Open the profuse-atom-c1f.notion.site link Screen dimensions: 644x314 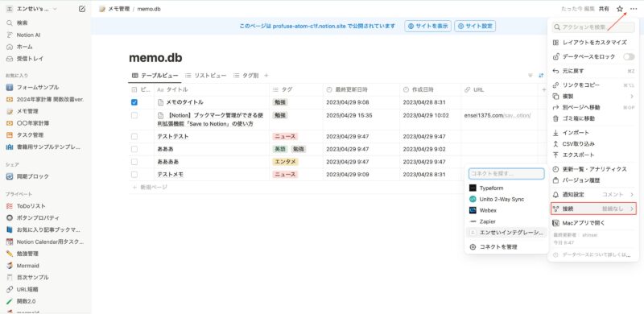coord(309,26)
